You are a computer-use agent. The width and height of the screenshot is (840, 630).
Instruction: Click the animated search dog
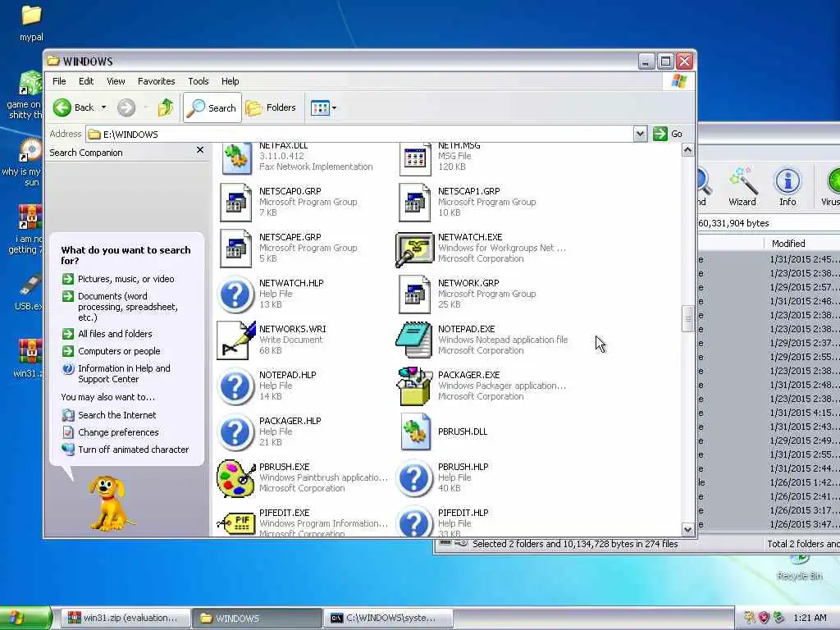pos(109,504)
